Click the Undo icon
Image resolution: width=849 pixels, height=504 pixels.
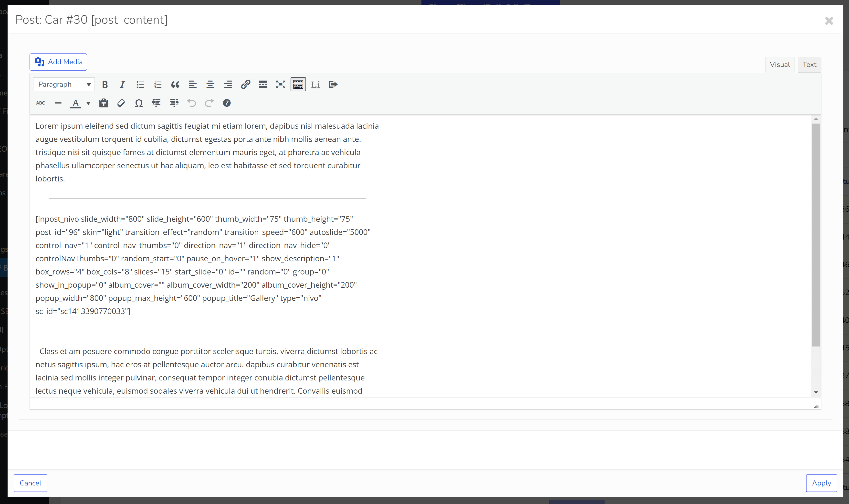191,103
